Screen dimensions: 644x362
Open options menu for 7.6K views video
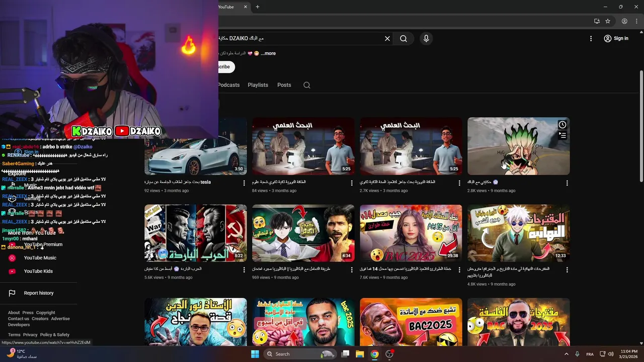pyautogui.click(x=459, y=270)
